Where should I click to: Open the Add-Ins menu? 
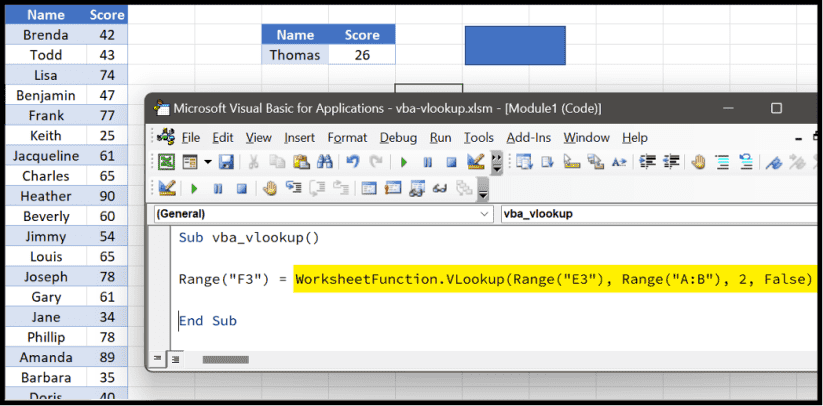[530, 137]
